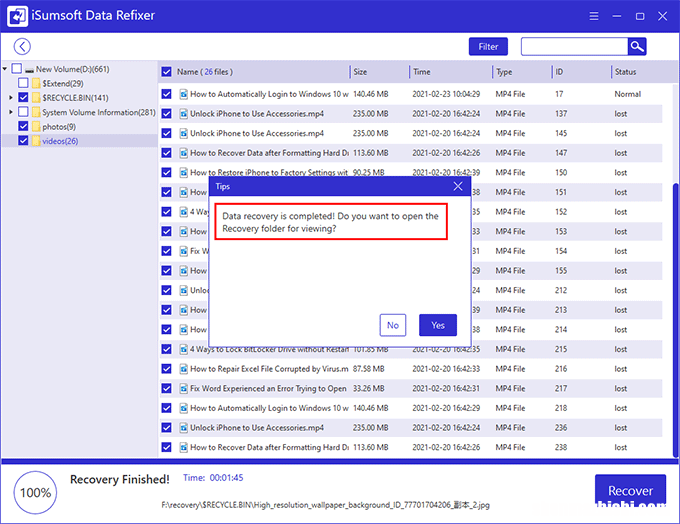Click file icon of ID 238 row

(x=184, y=447)
